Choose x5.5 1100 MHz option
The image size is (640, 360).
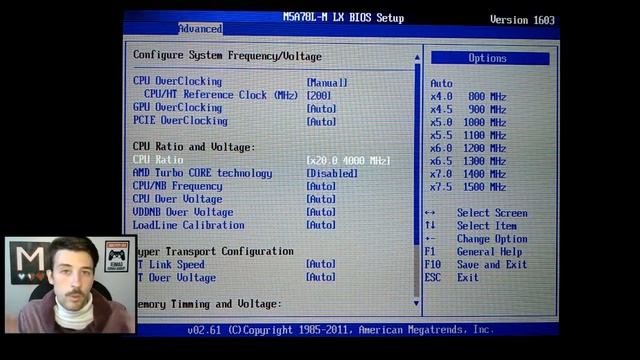(x=468, y=136)
